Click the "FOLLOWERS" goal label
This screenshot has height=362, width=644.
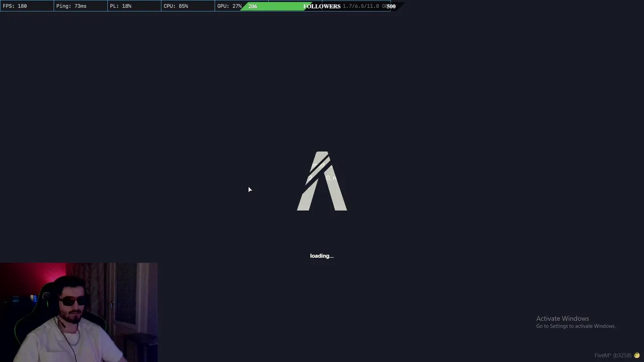(322, 6)
